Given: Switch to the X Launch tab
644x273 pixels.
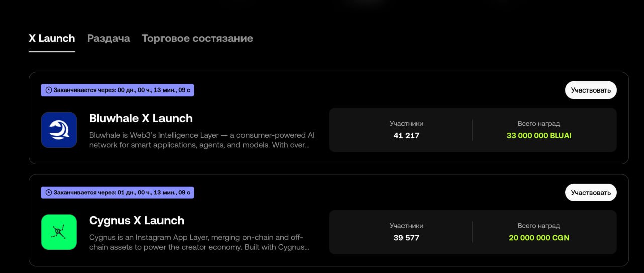Looking at the screenshot, I should click(x=52, y=38).
